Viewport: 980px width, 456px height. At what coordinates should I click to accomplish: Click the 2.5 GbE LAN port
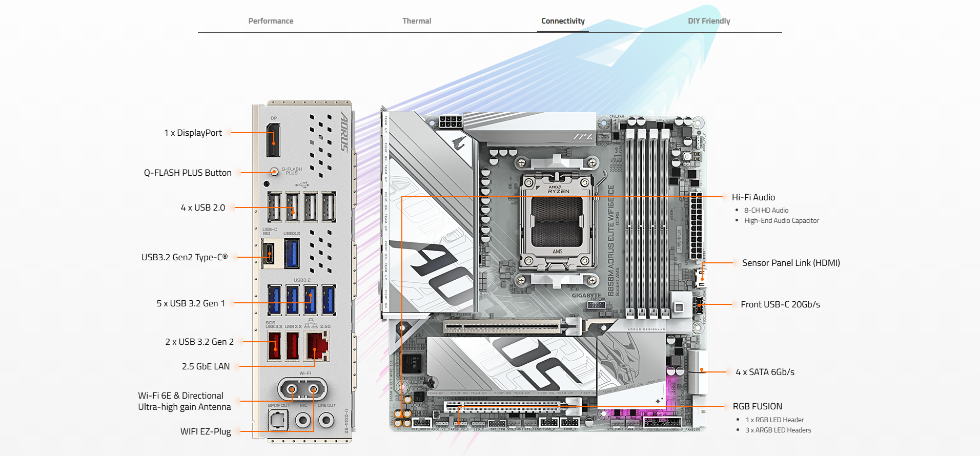tap(317, 346)
